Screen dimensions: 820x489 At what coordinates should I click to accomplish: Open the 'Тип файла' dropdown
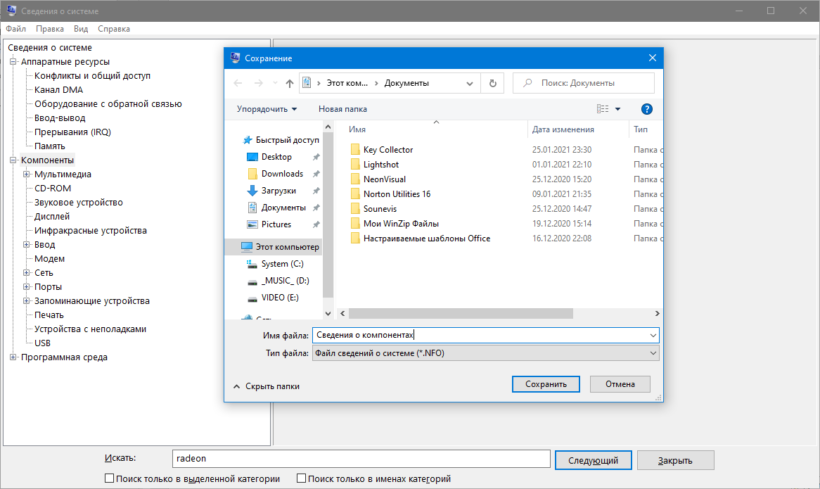click(485, 353)
